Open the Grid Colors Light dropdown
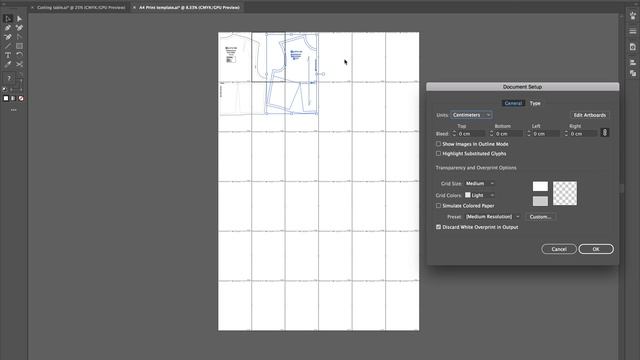This screenshot has width=640, height=360. point(480,195)
